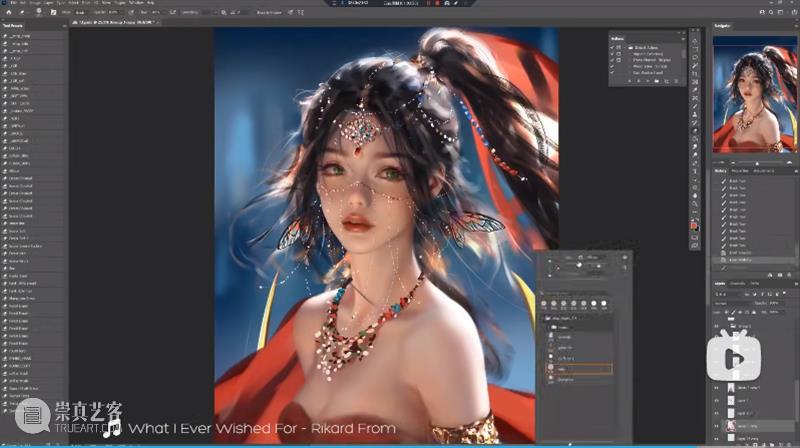Select the Crop tool
The height and width of the screenshot is (448, 800).
tap(695, 74)
